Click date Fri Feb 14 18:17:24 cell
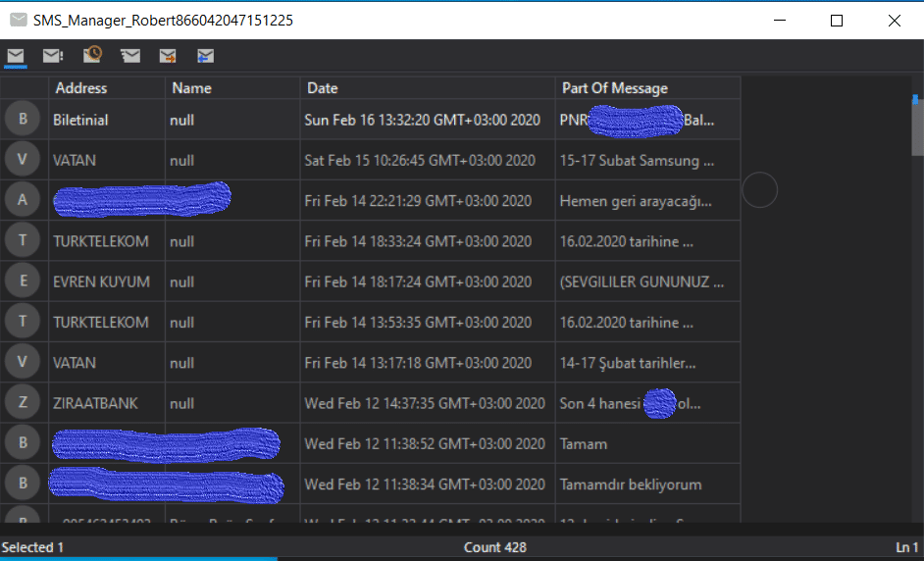 (428, 281)
